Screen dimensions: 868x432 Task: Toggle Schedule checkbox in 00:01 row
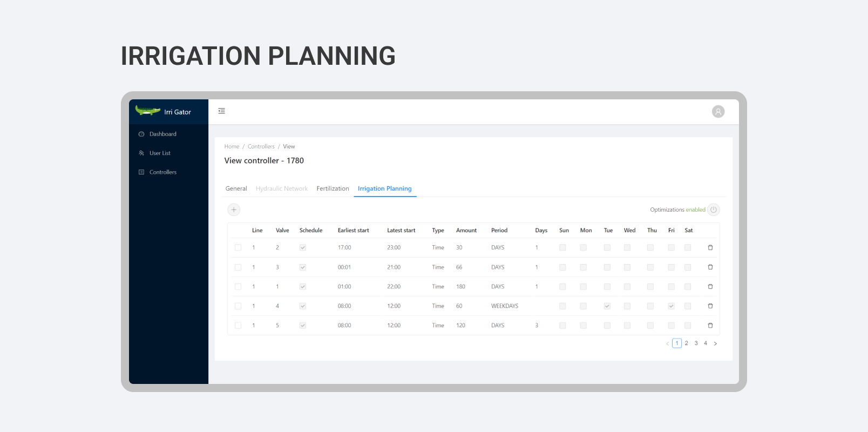pyautogui.click(x=303, y=267)
